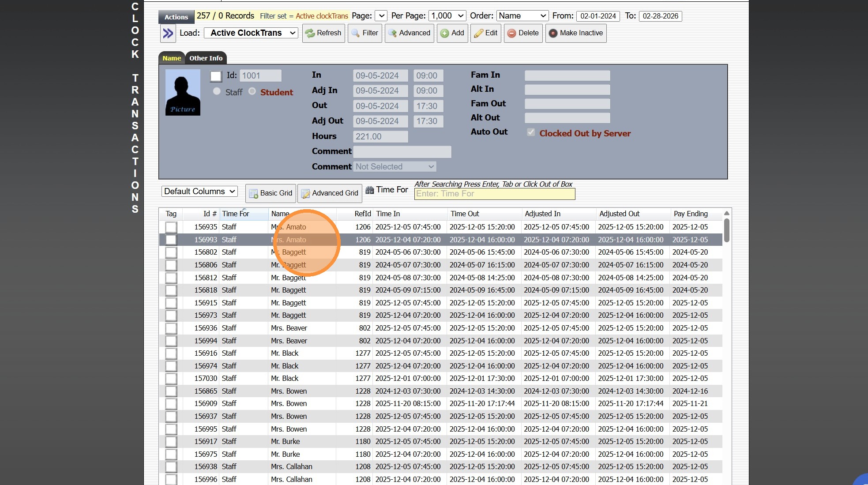Open the Actions menu
The width and height of the screenshot is (868, 485).
(x=176, y=17)
